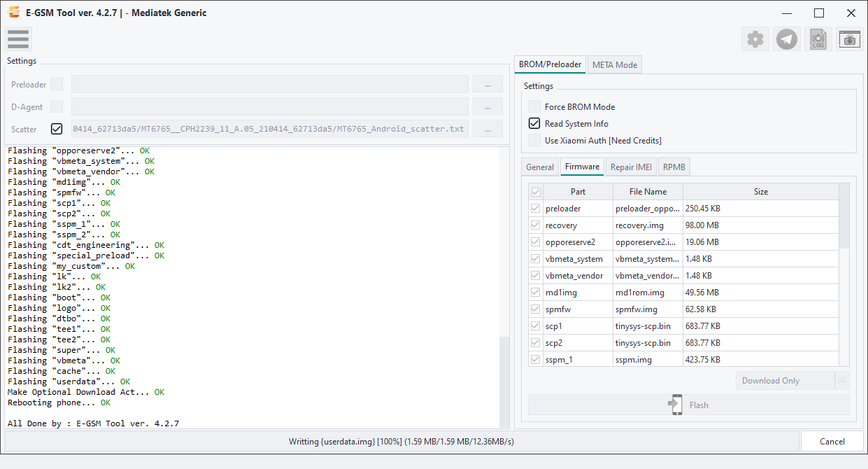Click the Flash button
The image size is (868, 469).
pyautogui.click(x=689, y=405)
